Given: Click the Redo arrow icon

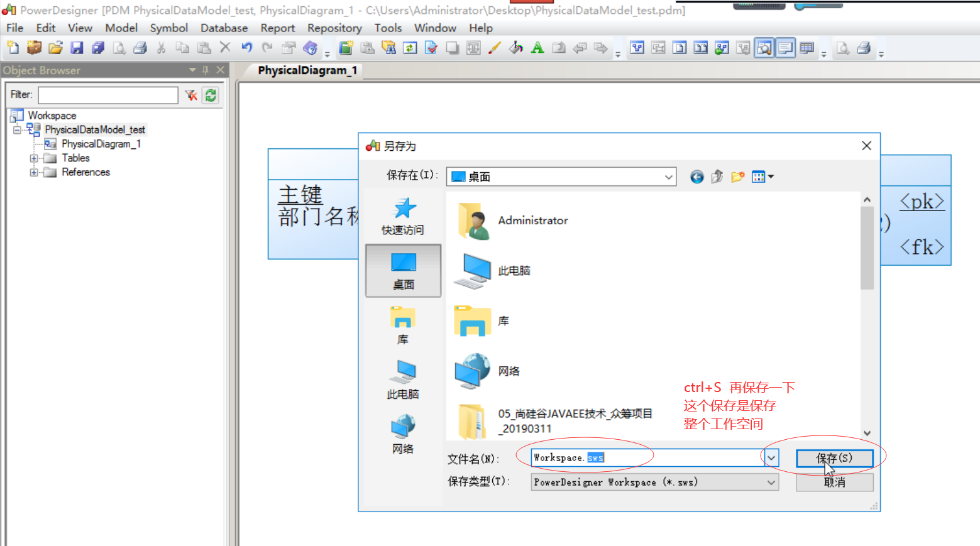Looking at the screenshot, I should coord(268,48).
